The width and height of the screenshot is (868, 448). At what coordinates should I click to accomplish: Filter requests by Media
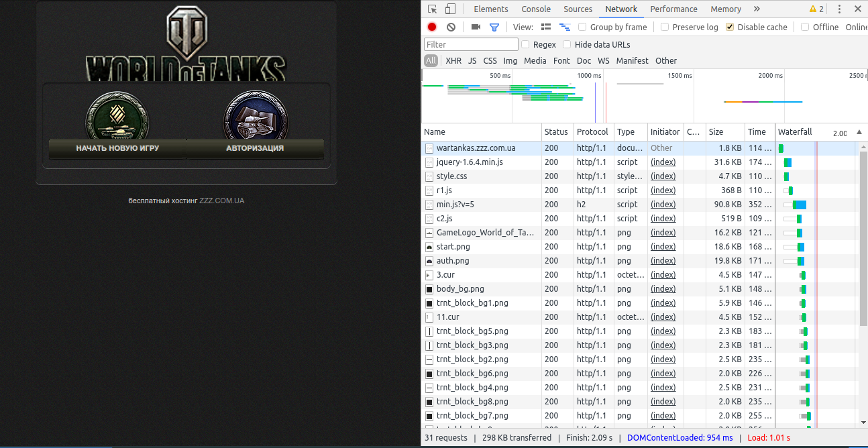click(535, 60)
